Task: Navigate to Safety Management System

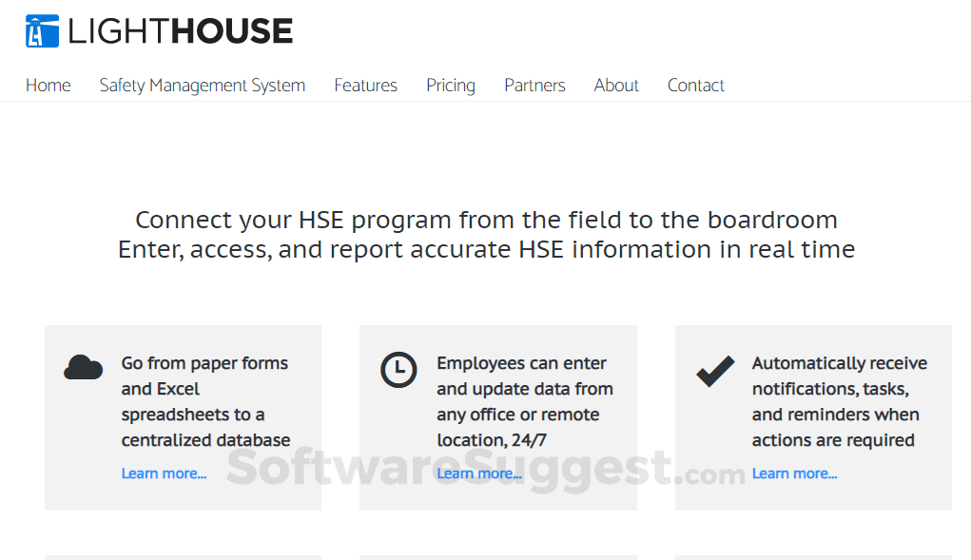Action: click(202, 86)
